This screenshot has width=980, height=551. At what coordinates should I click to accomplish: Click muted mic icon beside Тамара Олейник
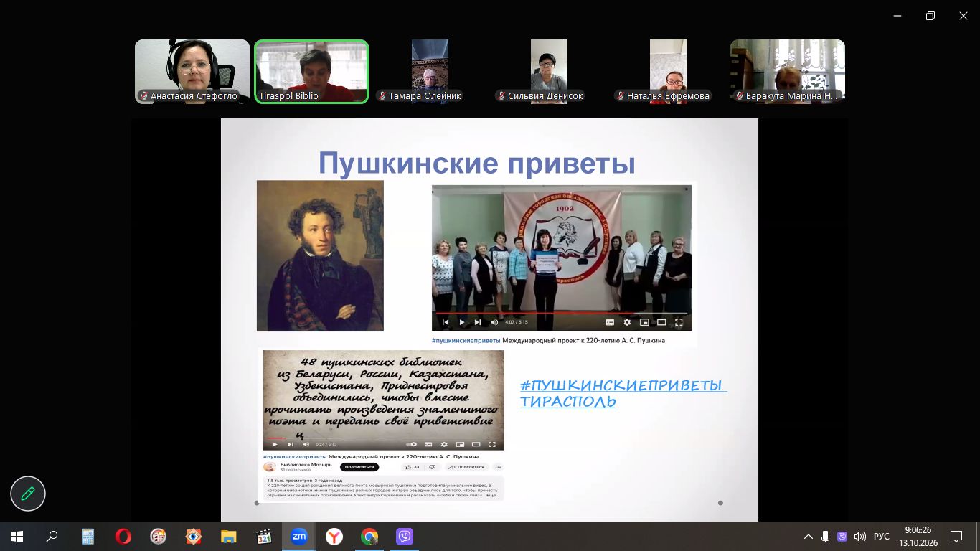pos(382,96)
